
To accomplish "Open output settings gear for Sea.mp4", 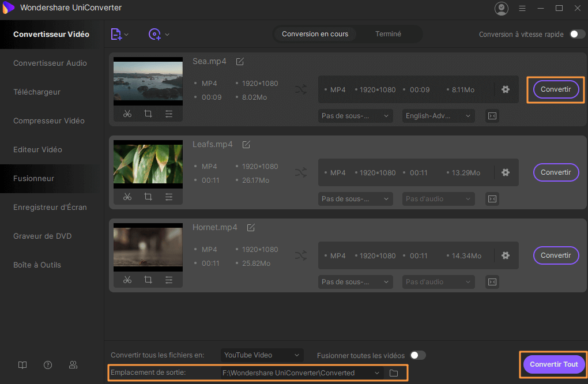I will pos(506,89).
